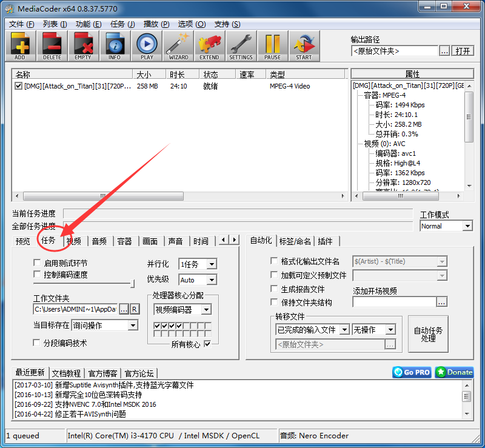
Task: Select the DELETE toolbar icon
Action: (x=52, y=45)
